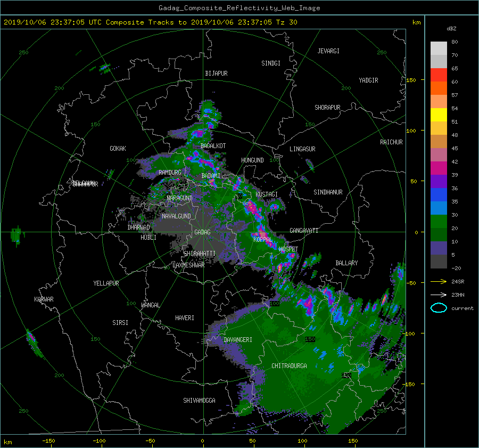Image resolution: width=479 pixels, height=448 pixels.
Task: Click the 24SR legend text
Action: tap(458, 281)
